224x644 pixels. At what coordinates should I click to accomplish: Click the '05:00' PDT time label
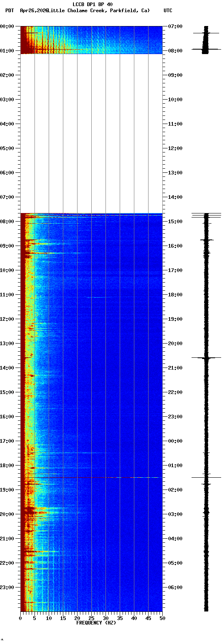point(7,148)
